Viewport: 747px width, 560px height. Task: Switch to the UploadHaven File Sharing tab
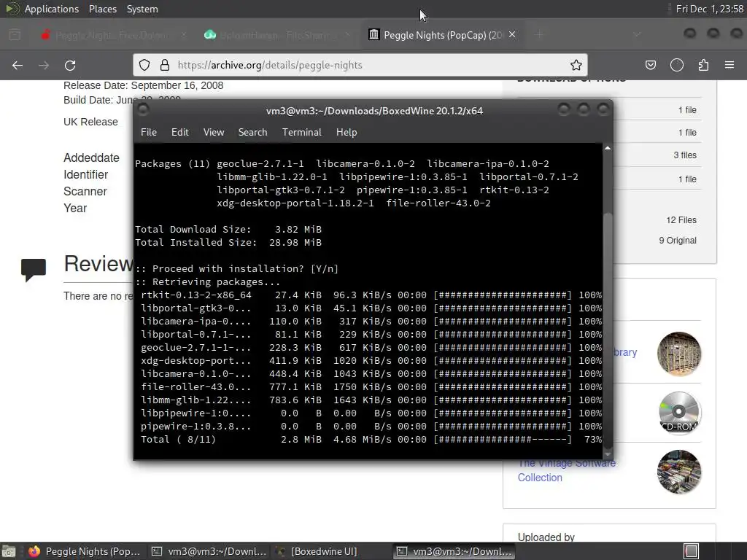pyautogui.click(x=277, y=35)
